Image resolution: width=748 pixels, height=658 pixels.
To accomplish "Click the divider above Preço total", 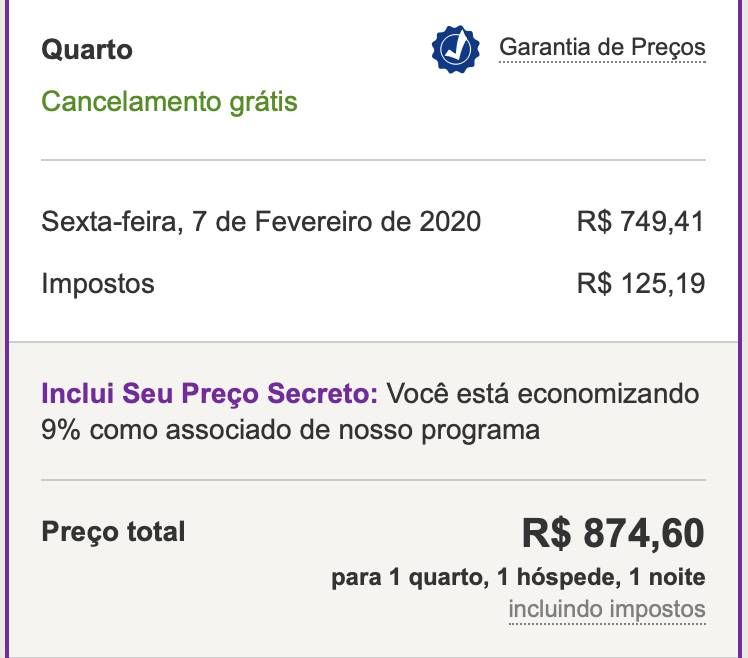I will tap(373, 480).
